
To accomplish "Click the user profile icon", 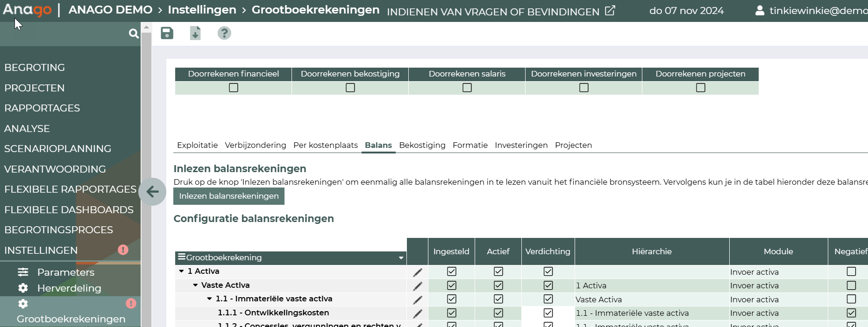I will tap(760, 10).
